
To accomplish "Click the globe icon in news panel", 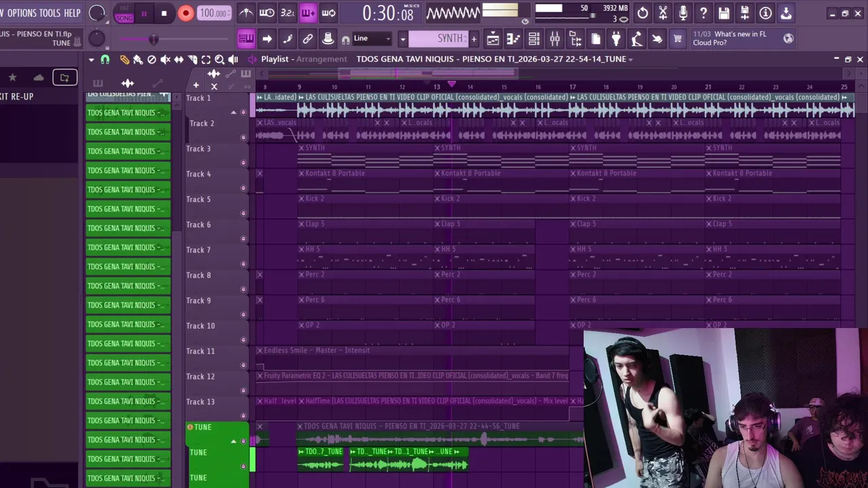I will pyautogui.click(x=788, y=39).
